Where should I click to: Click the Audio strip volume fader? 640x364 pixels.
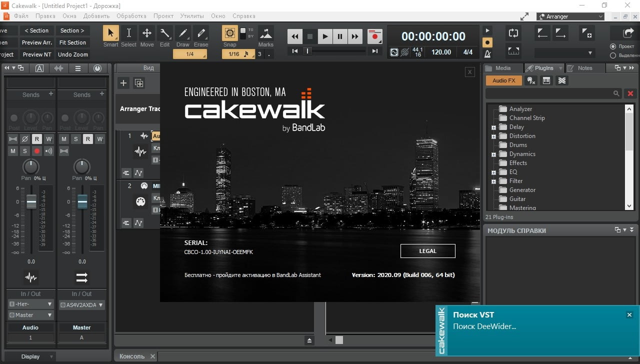point(31,201)
